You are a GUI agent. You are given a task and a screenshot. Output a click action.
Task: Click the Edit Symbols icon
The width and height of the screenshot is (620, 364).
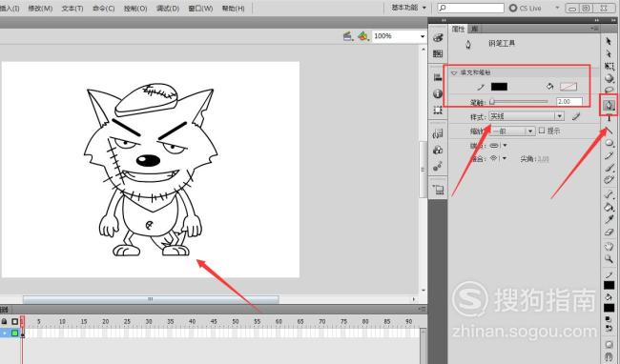coord(363,36)
